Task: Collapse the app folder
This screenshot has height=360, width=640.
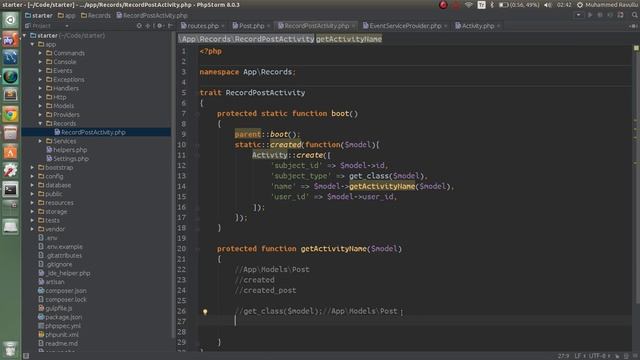Action: [33, 44]
